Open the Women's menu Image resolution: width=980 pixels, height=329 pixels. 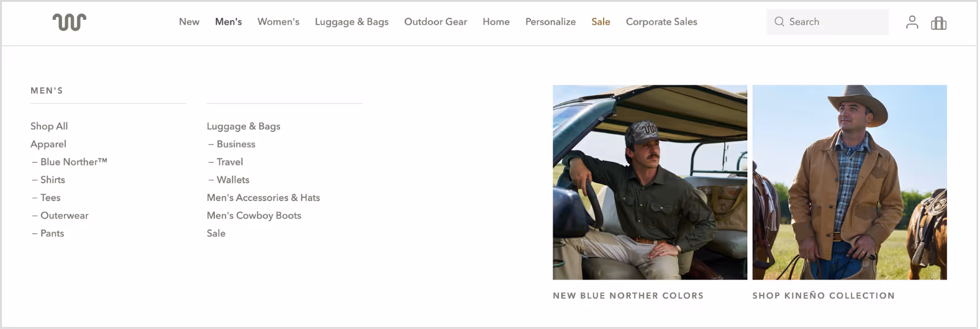point(278,22)
